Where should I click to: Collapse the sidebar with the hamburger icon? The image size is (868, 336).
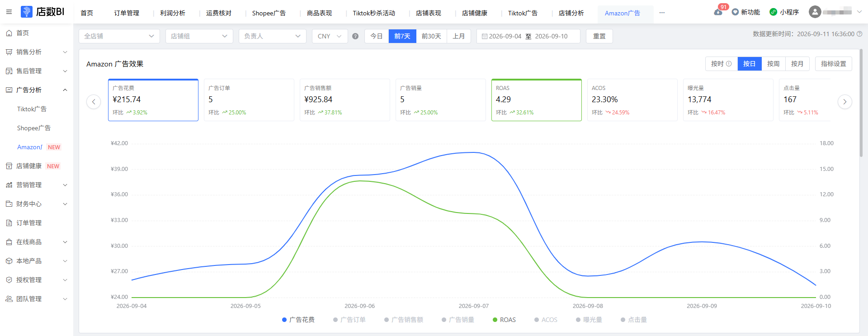click(x=9, y=12)
